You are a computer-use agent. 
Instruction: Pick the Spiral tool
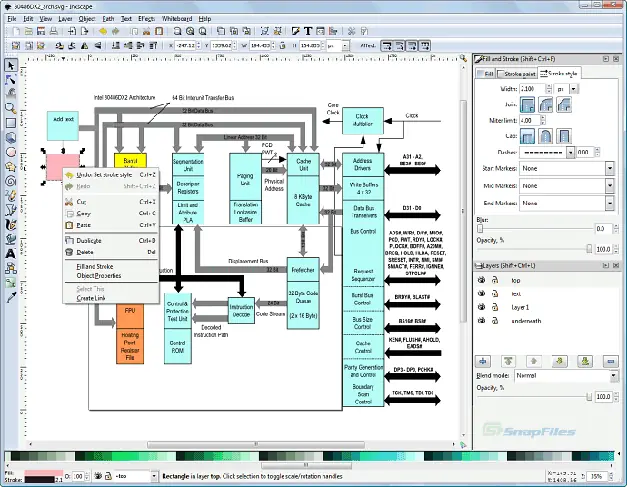coord(11,181)
